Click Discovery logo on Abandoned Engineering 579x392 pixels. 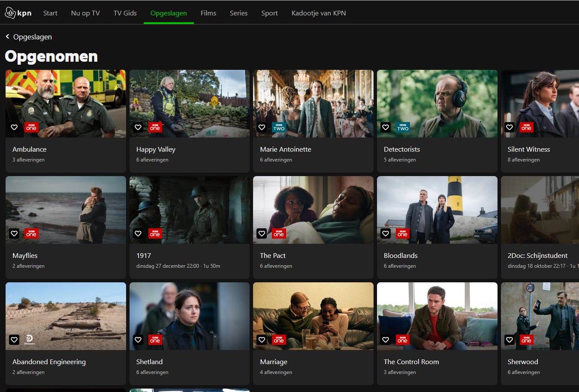(30, 340)
